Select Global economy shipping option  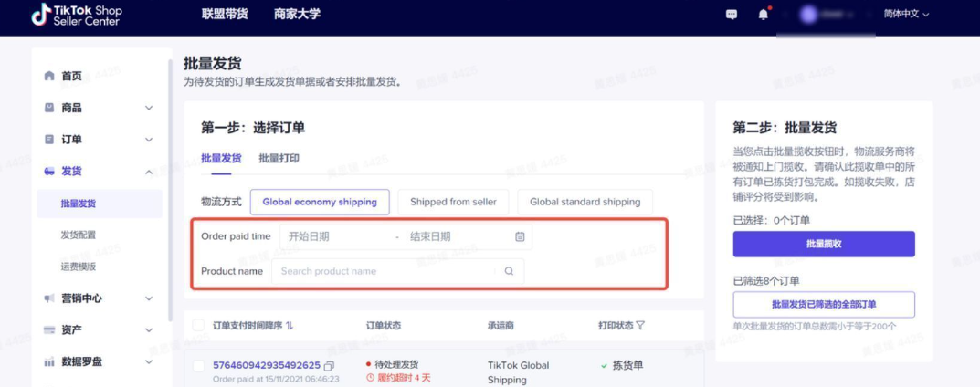[x=320, y=202]
